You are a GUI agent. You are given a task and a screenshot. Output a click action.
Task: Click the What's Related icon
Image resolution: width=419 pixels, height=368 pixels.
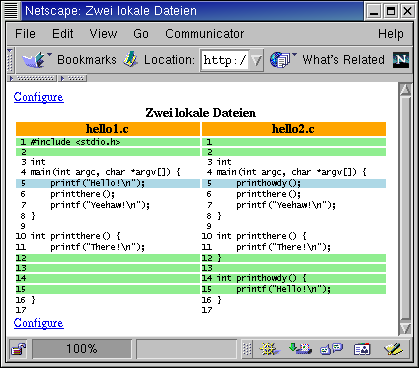(282, 60)
